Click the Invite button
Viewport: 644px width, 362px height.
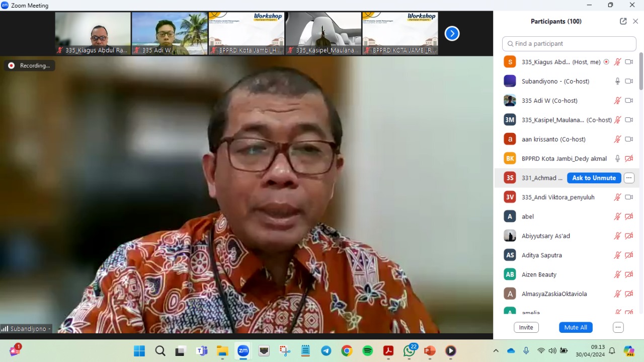(x=526, y=327)
